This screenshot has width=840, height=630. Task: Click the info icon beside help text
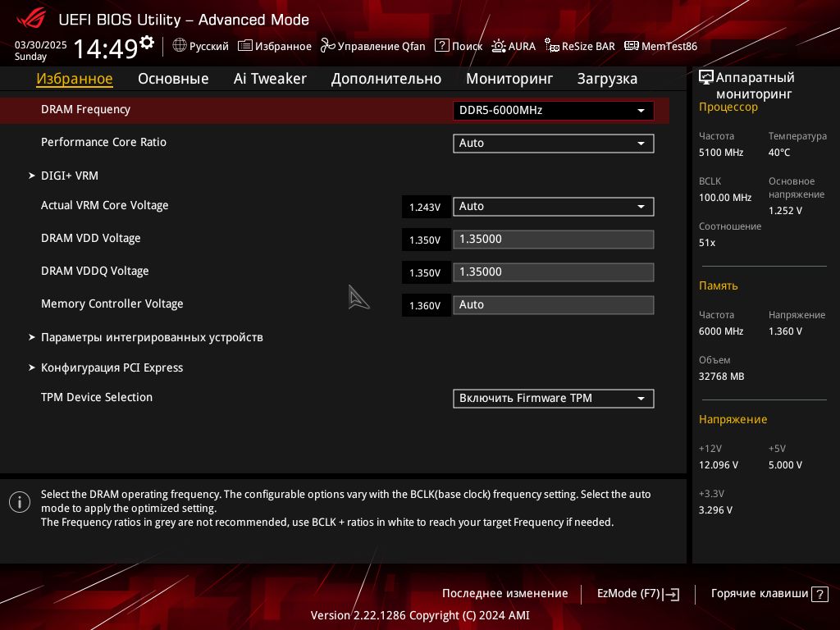(20, 502)
